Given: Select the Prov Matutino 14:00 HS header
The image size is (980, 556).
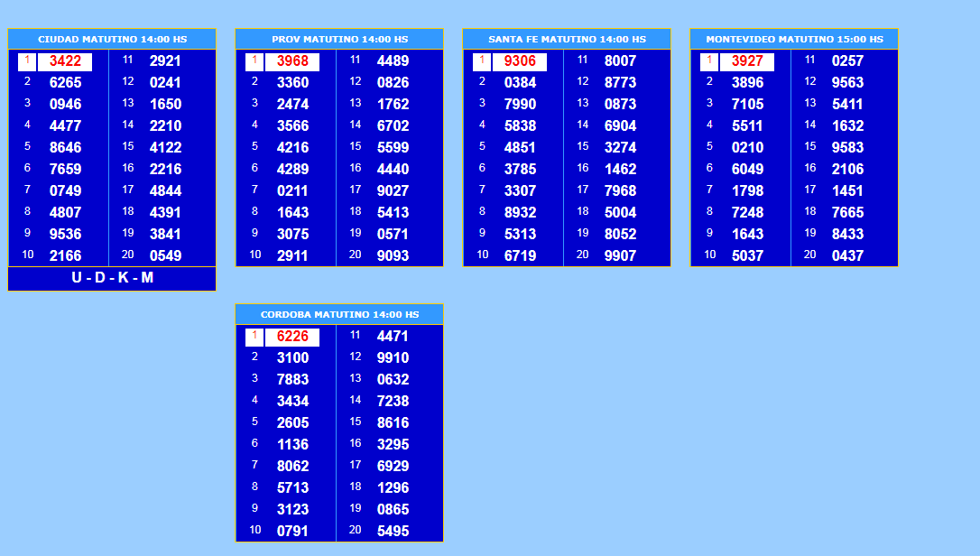Looking at the screenshot, I should (x=339, y=40).
